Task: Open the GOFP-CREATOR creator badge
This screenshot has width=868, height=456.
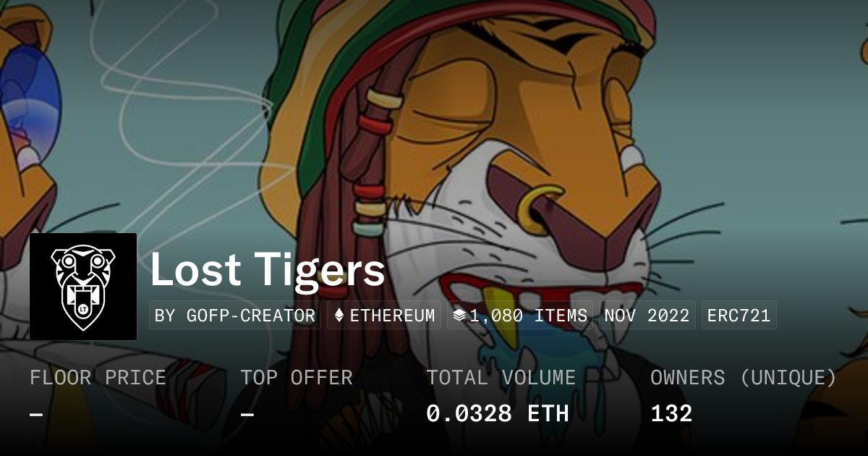Action: 235,316
